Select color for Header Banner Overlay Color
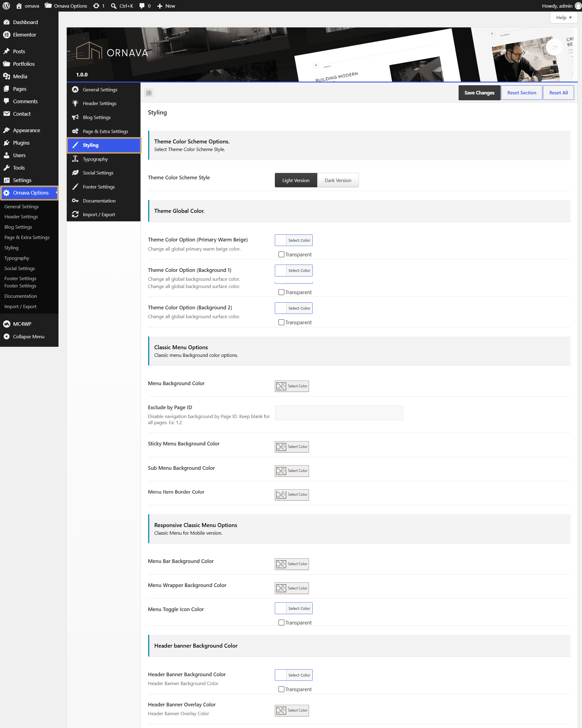Screen dimensions: 582x728 292,710
